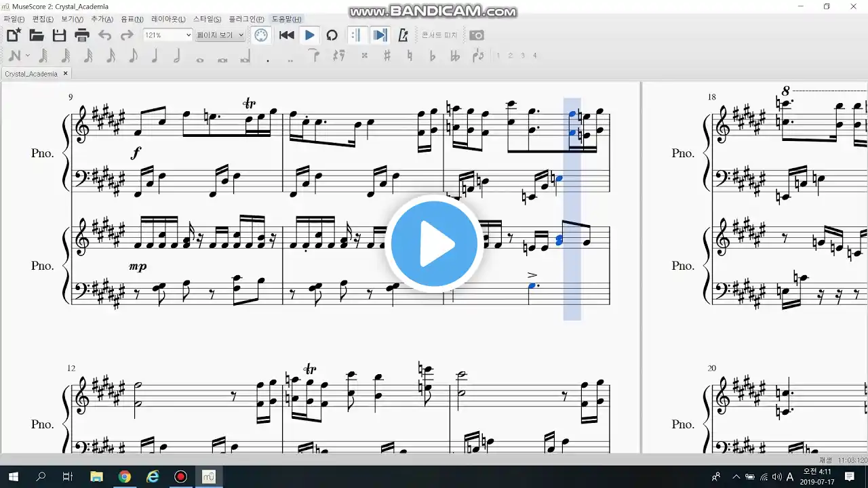868x488 pixels.
Task: Open a score file with the folder icon
Action: coord(37,35)
